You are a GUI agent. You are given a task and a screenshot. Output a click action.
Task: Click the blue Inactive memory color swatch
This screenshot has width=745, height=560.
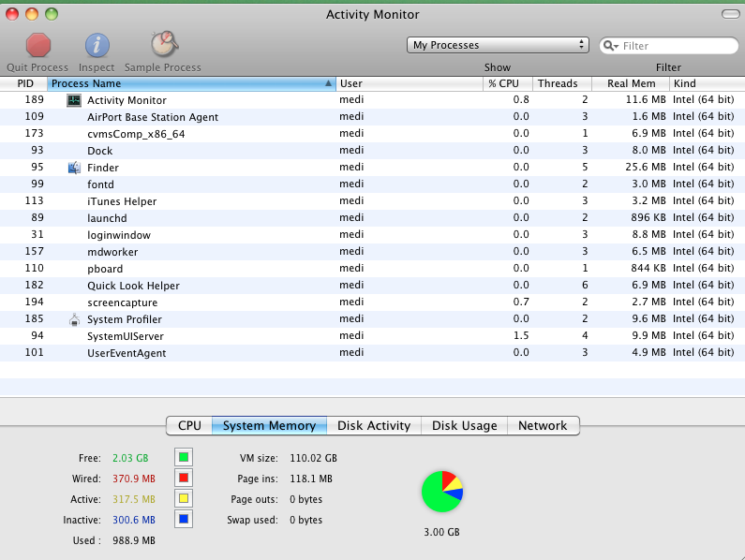[184, 519]
